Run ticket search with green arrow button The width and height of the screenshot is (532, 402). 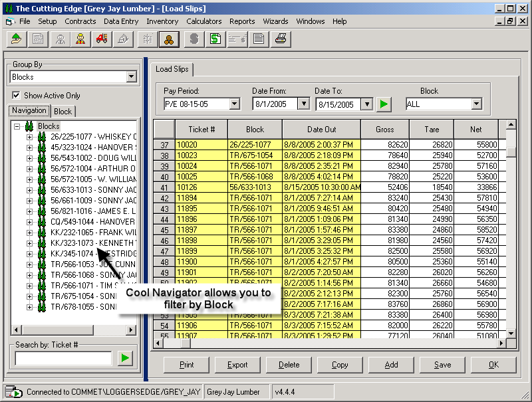pos(124,359)
